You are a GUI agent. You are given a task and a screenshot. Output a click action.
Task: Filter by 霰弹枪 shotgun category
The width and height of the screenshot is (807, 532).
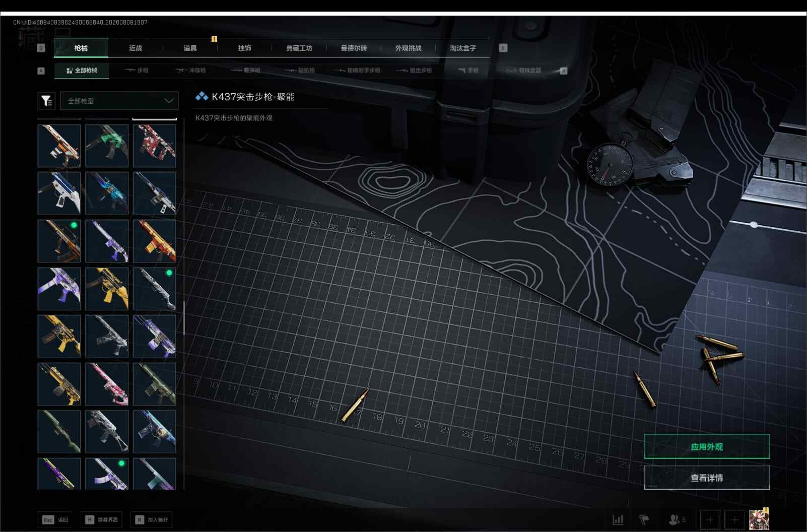pos(245,70)
